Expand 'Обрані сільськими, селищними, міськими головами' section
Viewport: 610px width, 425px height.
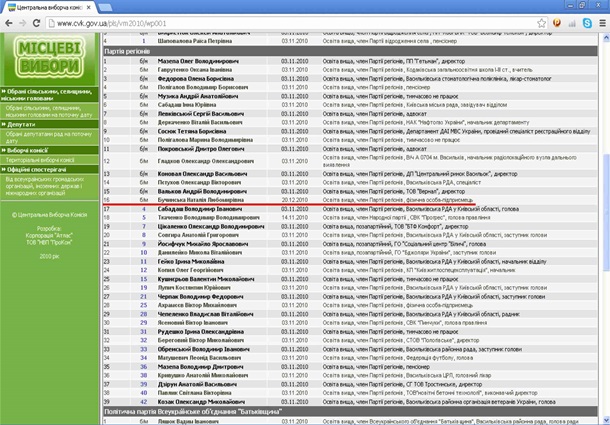pos(50,92)
